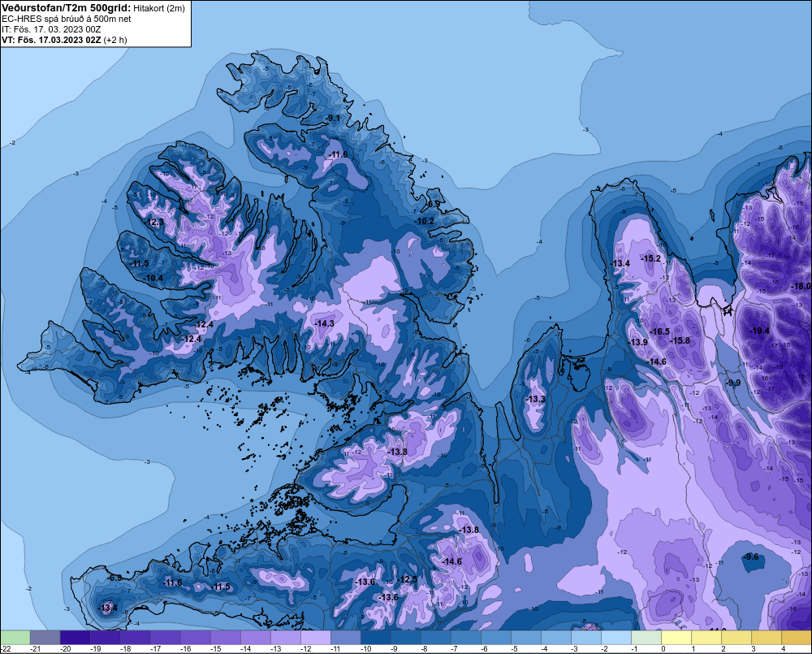
Task: Click the 0 label in the color legend
Action: [663, 649]
